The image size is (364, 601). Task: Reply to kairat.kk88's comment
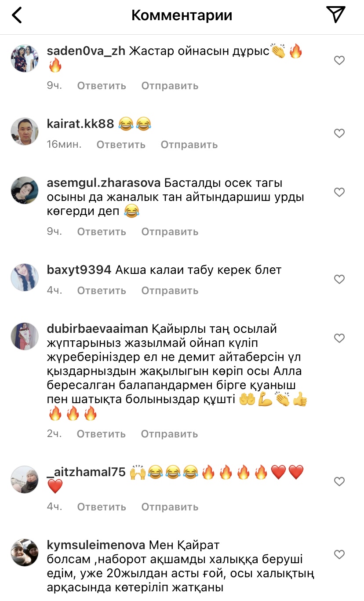pyautogui.click(x=121, y=145)
